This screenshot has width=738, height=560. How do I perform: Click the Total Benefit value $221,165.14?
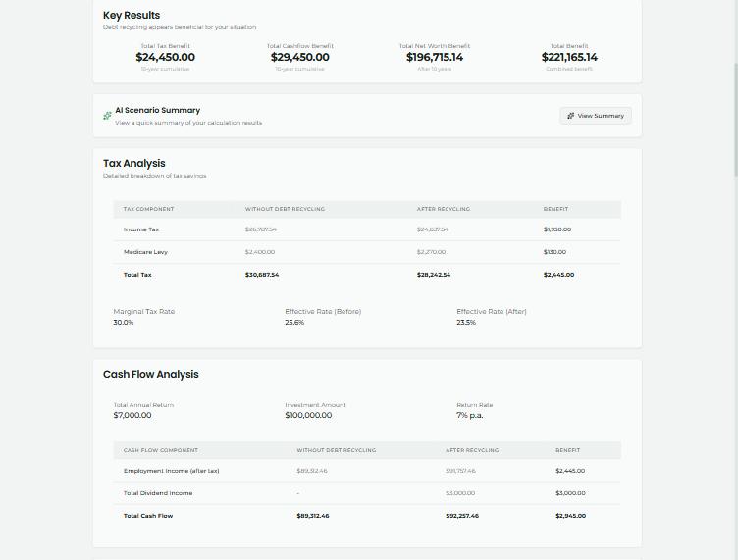pos(569,57)
